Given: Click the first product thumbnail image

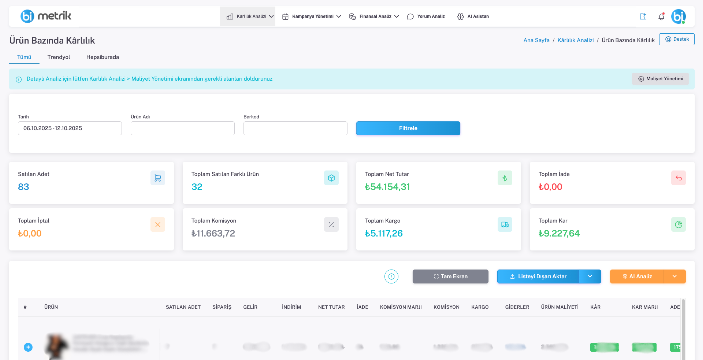Looking at the screenshot, I should coord(57,346).
